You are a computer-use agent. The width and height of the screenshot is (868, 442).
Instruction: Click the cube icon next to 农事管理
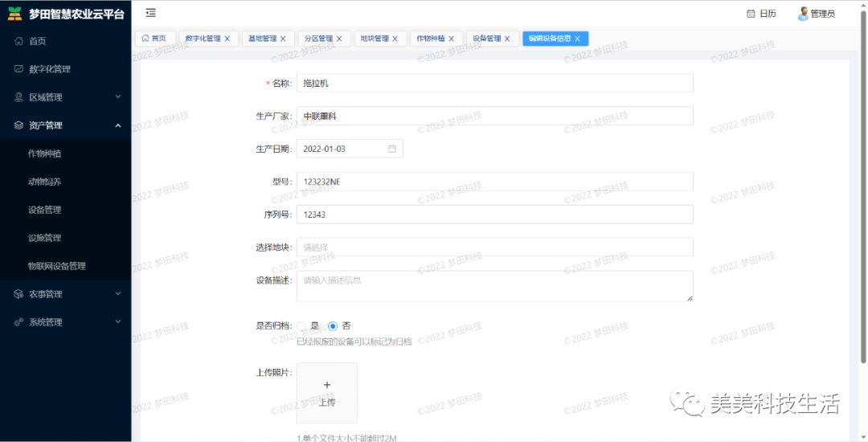click(x=18, y=294)
